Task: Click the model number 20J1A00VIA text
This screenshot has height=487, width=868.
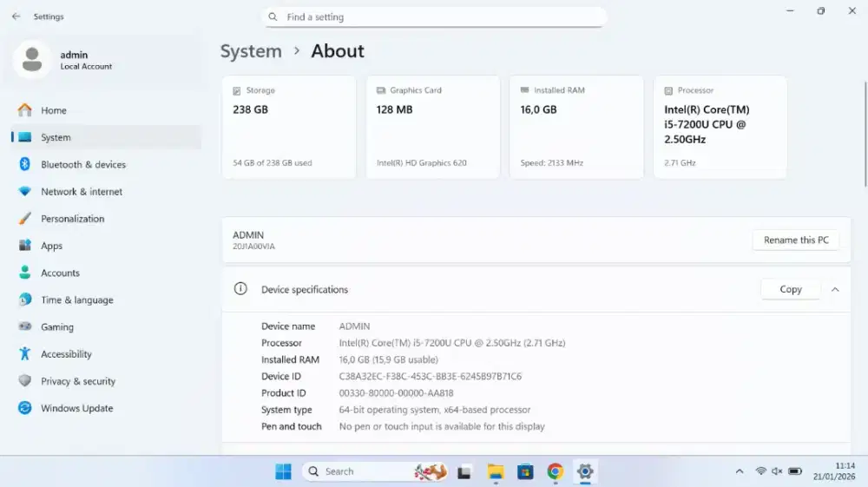Action: (253, 247)
